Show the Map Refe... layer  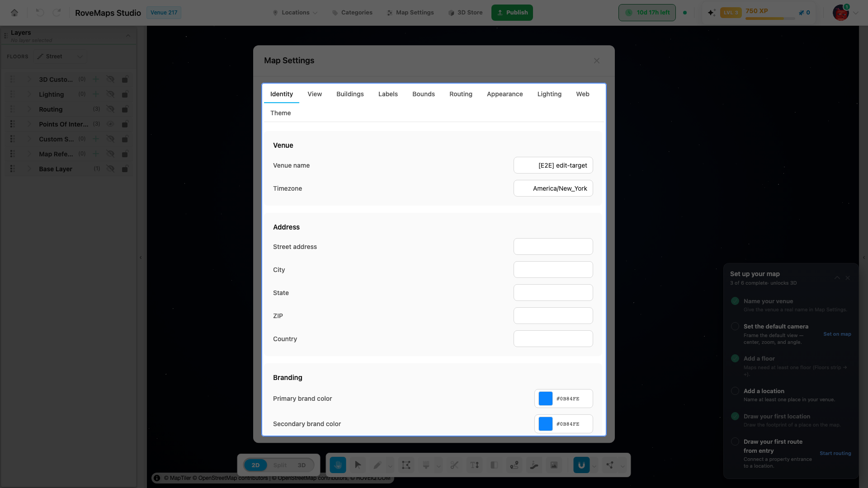pyautogui.click(x=110, y=154)
